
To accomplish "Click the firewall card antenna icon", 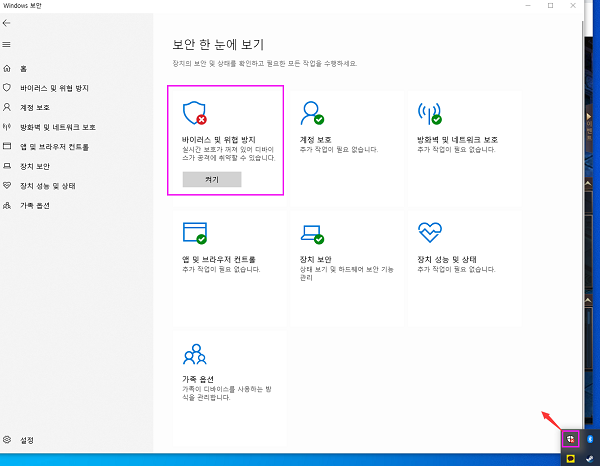I will click(429, 113).
